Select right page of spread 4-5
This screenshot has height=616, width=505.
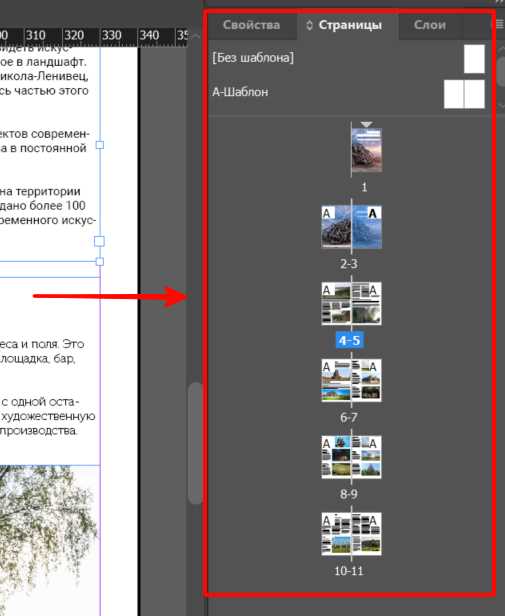point(367,303)
